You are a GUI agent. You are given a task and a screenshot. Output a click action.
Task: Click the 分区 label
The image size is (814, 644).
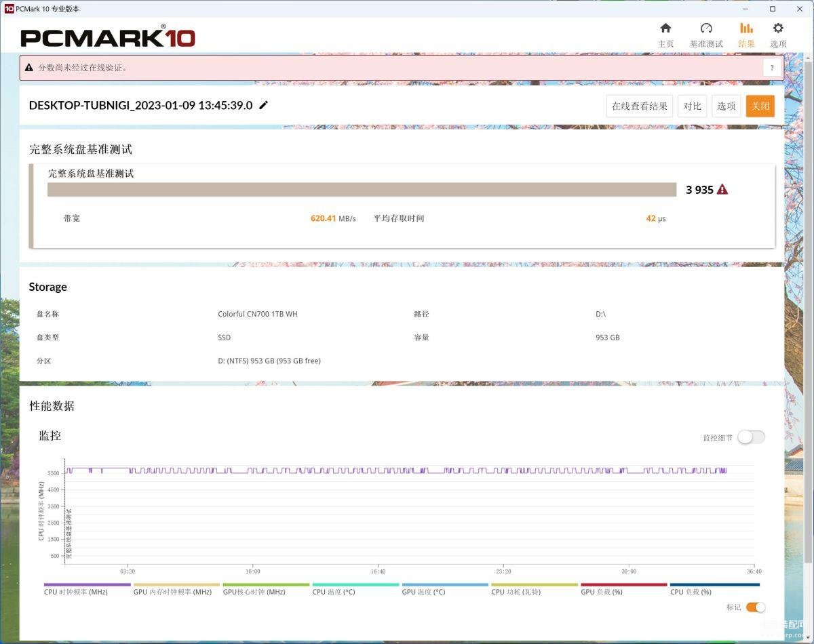(x=44, y=361)
